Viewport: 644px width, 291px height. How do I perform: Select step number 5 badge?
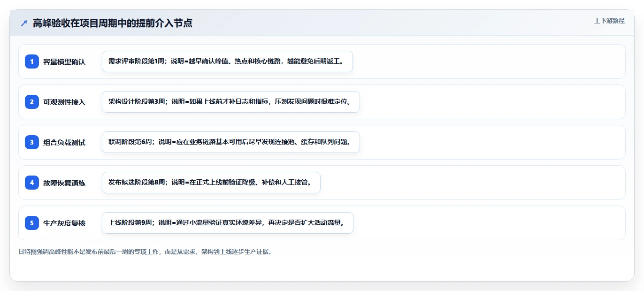click(32, 222)
